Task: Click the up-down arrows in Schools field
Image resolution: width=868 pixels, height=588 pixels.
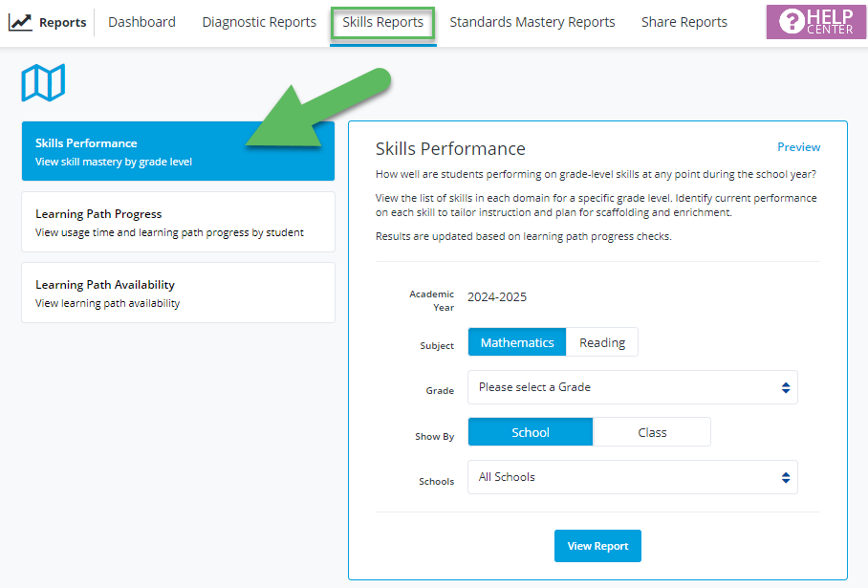Action: point(785,477)
